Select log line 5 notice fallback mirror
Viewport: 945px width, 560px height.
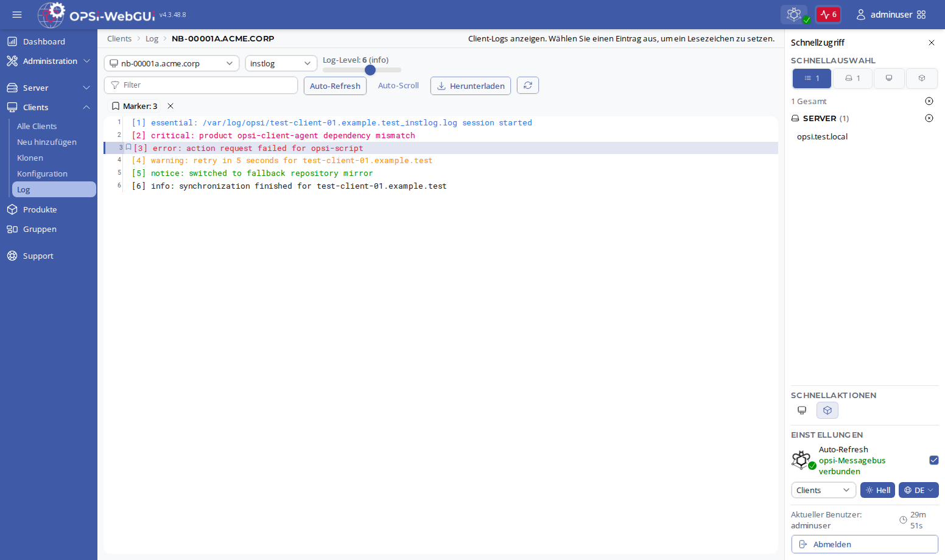(441, 173)
